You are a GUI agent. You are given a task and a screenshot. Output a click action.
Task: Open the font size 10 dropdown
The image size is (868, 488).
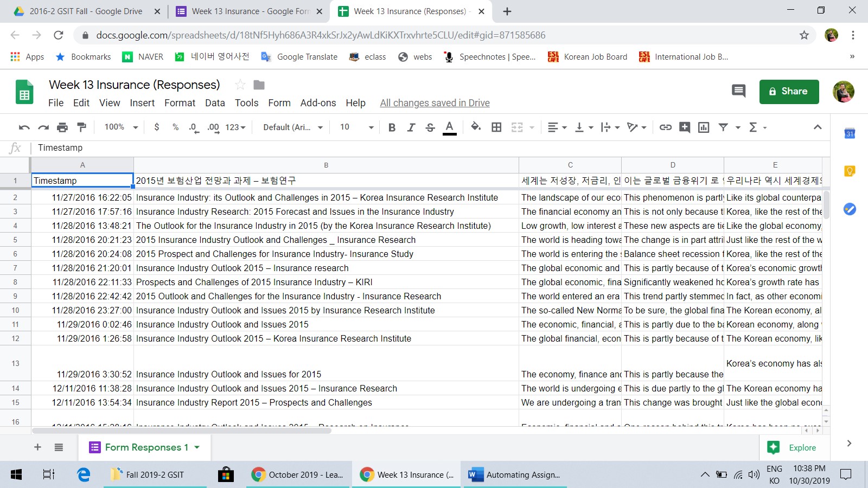pos(356,127)
